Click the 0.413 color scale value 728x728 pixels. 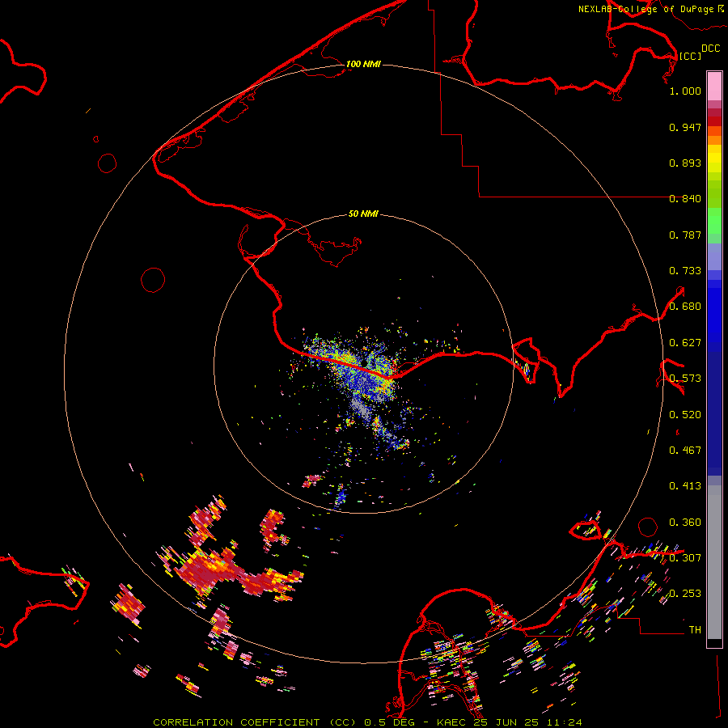685,486
